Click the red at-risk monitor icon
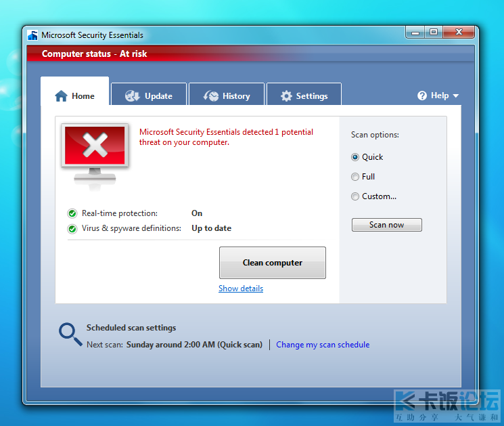The width and height of the screenshot is (504, 426). point(95,157)
